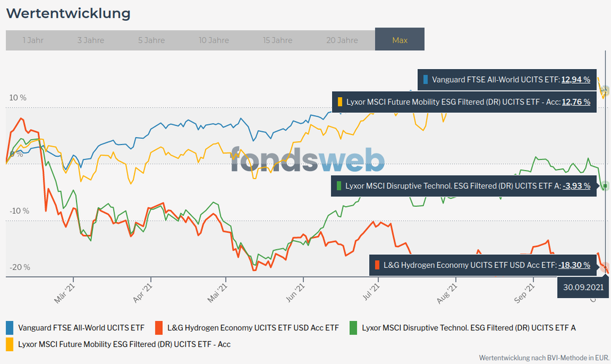Screen dimensions: 611x364
Task: Select the 15 Jahre tab
Action: point(278,40)
